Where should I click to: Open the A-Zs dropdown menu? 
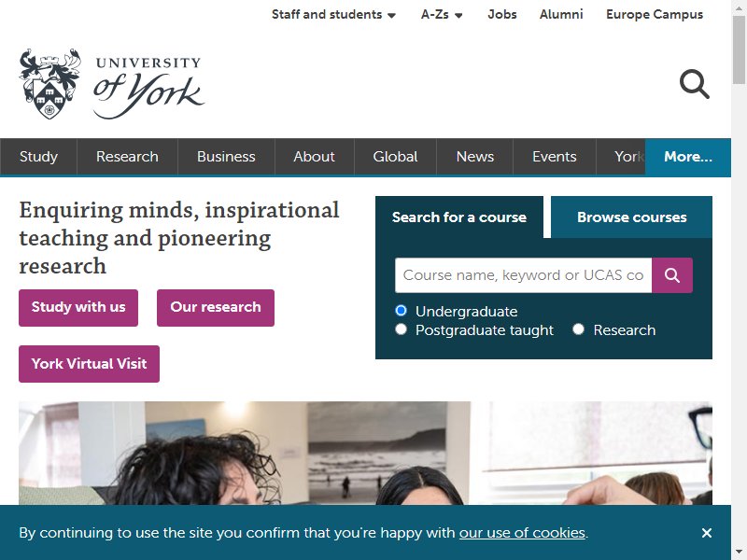[442, 14]
